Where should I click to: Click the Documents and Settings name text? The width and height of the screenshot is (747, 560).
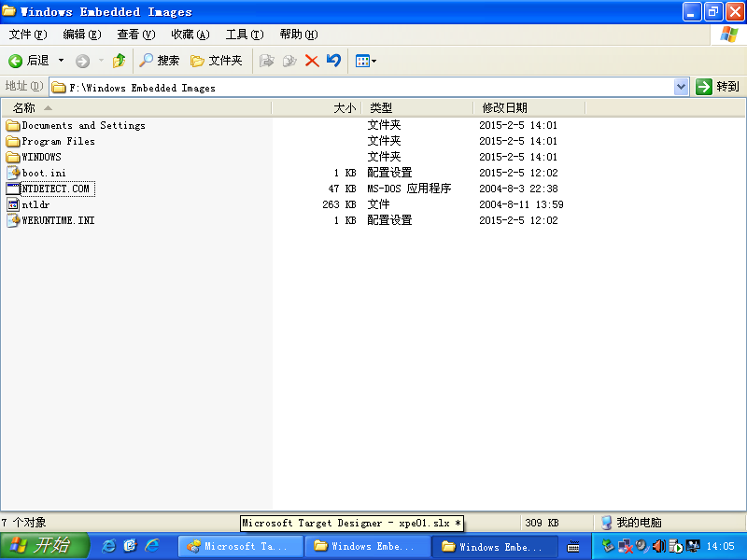point(83,126)
